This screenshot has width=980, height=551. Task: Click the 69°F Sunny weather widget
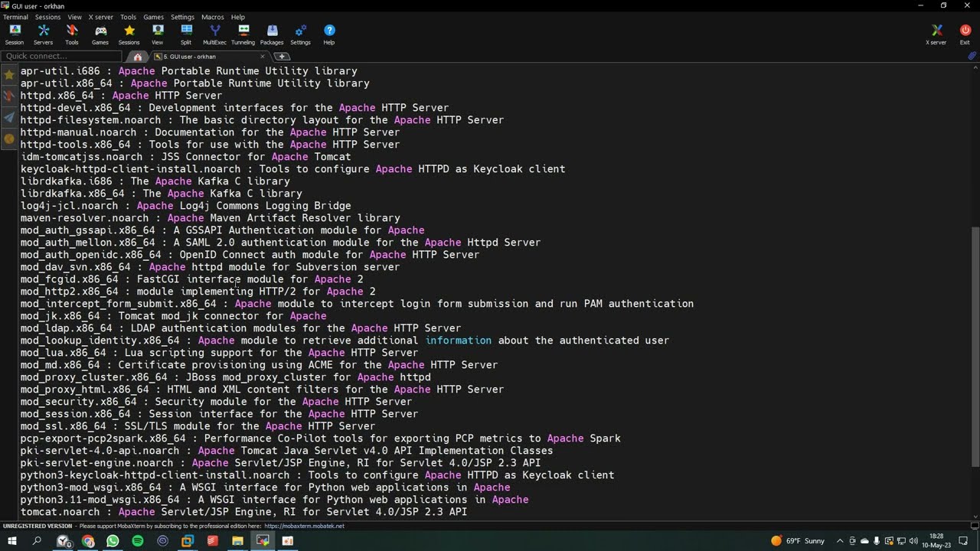[798, 541]
